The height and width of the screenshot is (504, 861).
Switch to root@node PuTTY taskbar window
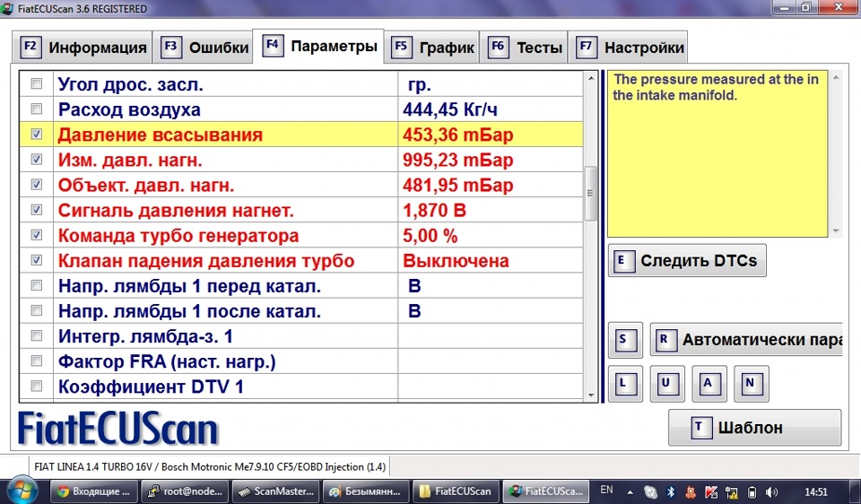(x=185, y=491)
